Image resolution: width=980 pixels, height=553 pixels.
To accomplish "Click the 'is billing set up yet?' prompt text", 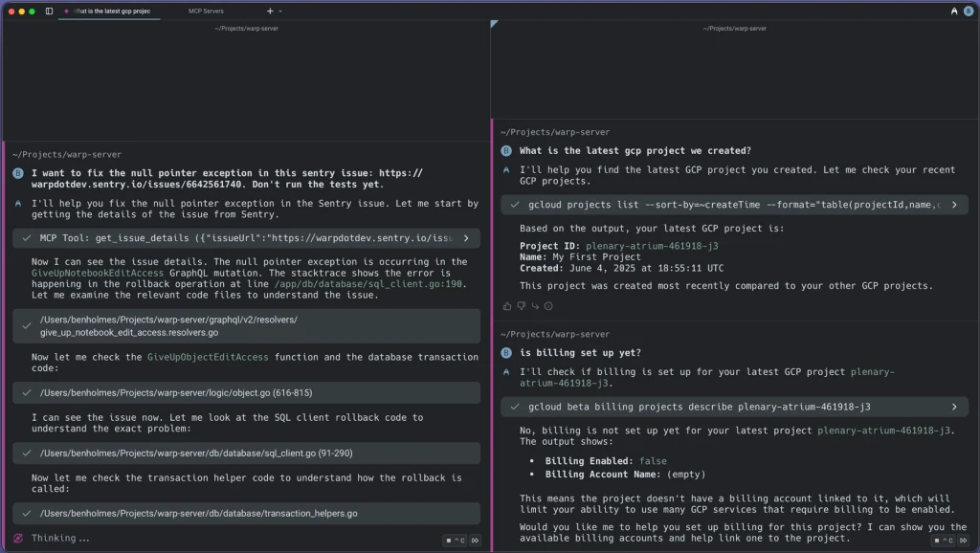I will (x=580, y=353).
